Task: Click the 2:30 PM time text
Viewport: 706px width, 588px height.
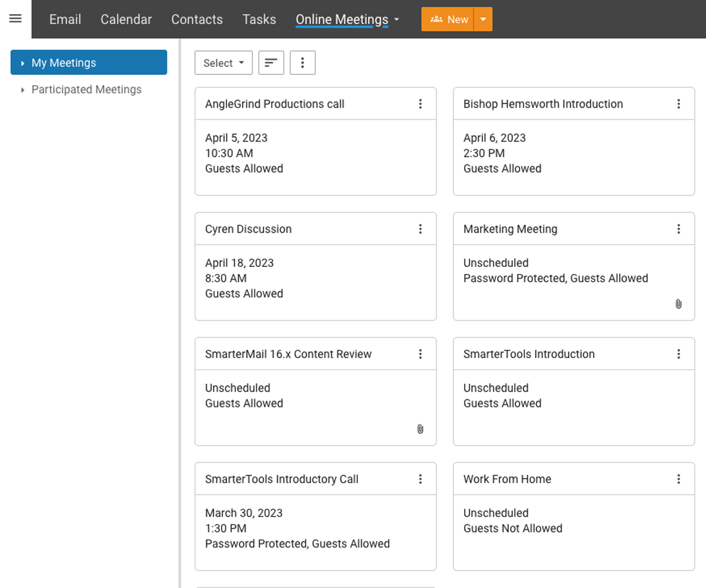Action: click(x=484, y=153)
